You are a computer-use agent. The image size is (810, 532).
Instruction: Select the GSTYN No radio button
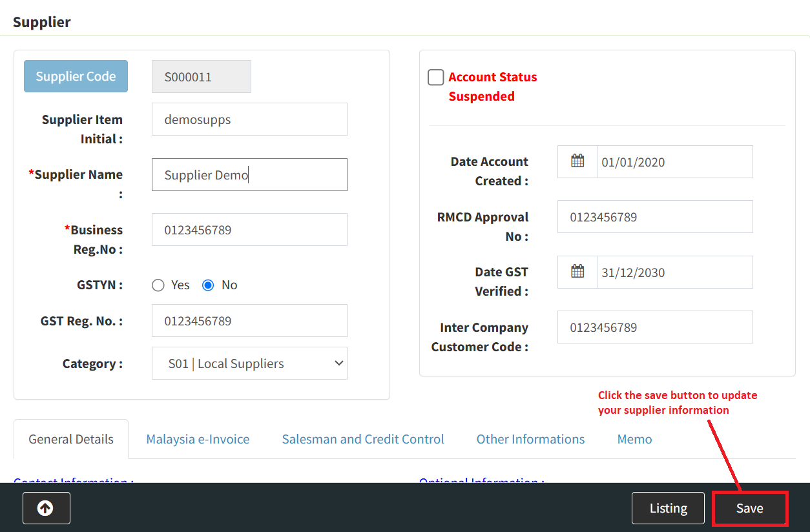pyautogui.click(x=208, y=285)
